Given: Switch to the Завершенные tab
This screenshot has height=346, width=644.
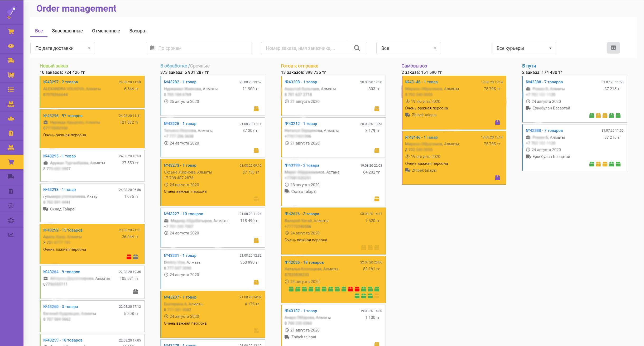Looking at the screenshot, I should click(x=67, y=31).
